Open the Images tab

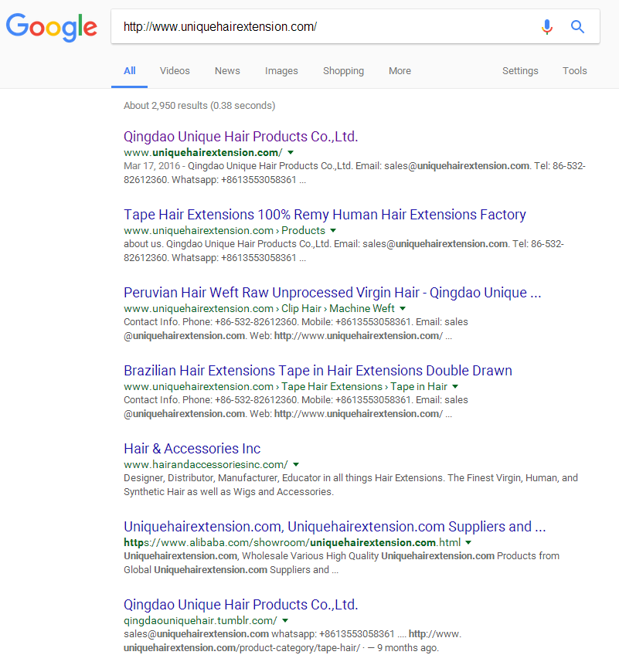tap(281, 71)
